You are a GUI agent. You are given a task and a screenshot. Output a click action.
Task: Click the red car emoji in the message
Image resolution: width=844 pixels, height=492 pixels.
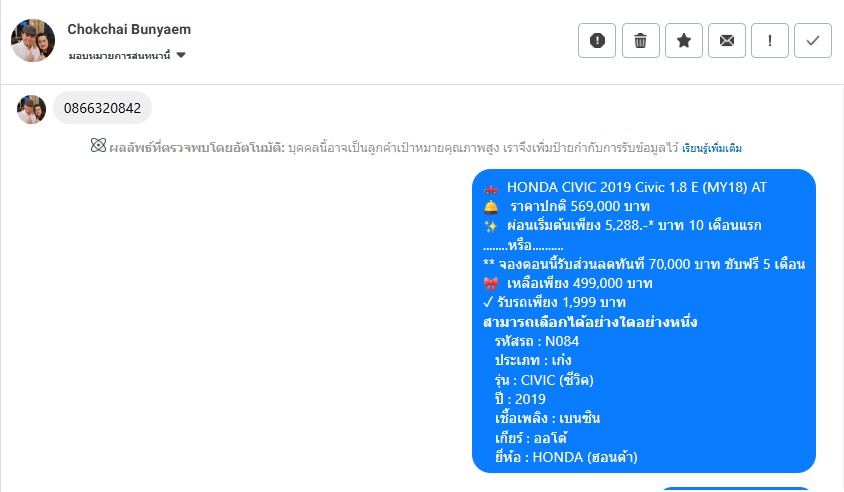click(x=491, y=188)
